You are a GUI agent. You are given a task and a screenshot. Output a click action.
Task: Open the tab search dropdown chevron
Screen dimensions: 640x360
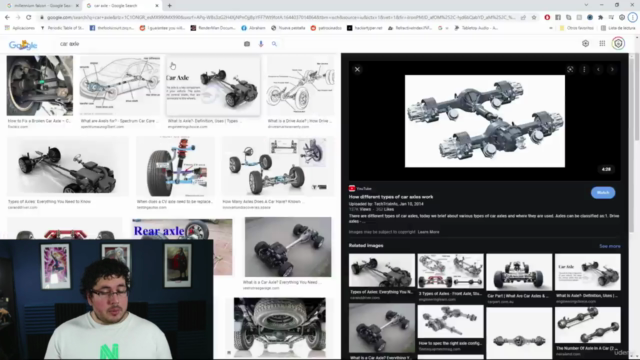pos(586,5)
